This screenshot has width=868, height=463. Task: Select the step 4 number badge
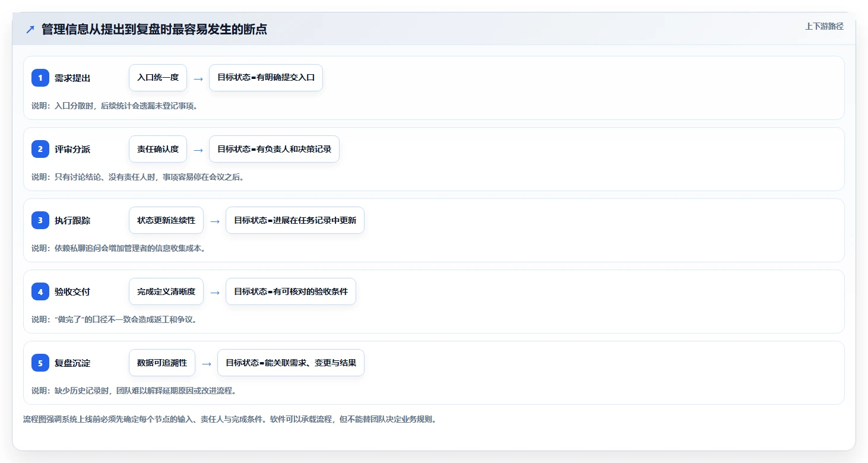point(40,291)
